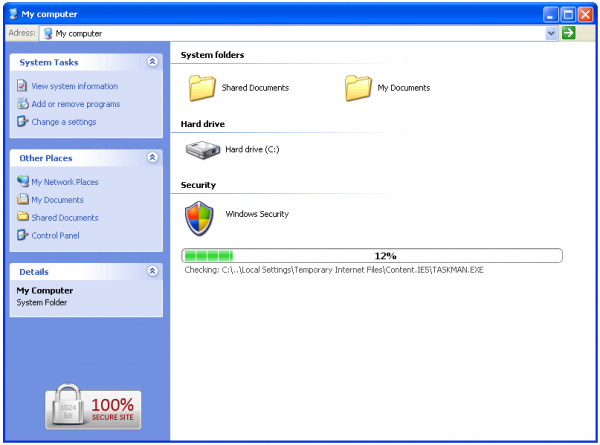This screenshot has width=600, height=445.
Task: Click the System Folder text in Details
Action: click(42, 303)
